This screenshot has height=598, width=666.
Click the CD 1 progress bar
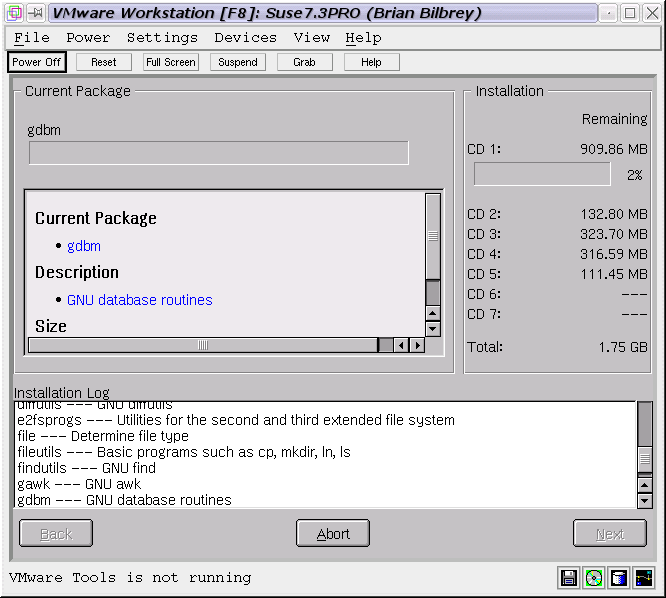(542, 174)
